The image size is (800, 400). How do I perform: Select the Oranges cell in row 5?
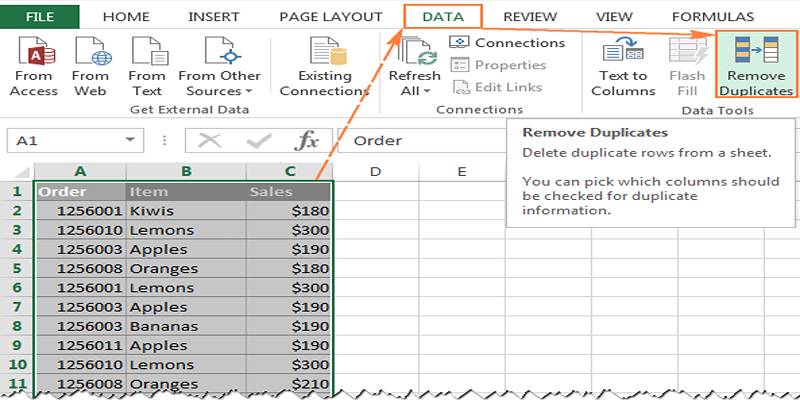click(186, 268)
